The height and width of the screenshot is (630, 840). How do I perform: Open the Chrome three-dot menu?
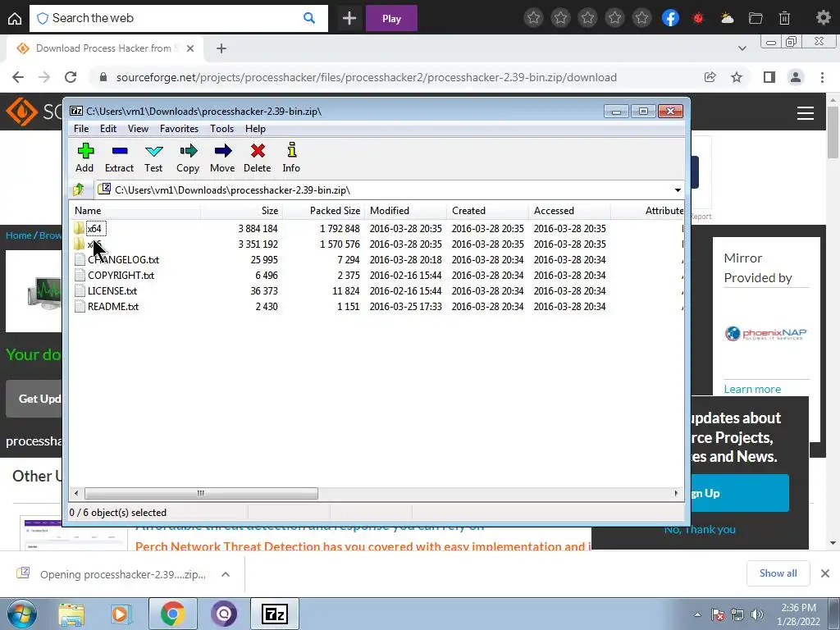tap(822, 77)
